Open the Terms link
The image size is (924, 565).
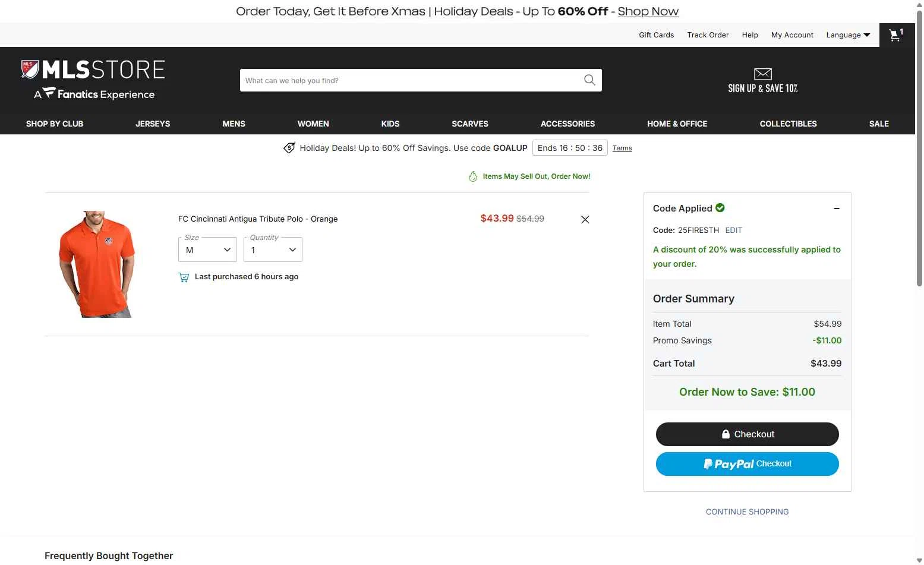click(622, 148)
